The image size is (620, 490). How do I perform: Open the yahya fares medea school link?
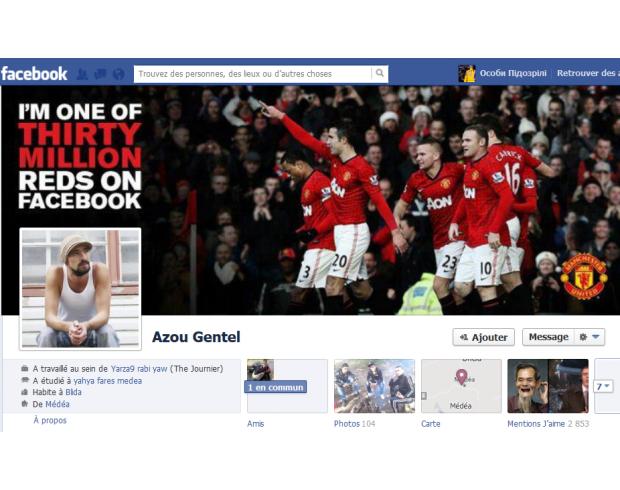108,381
